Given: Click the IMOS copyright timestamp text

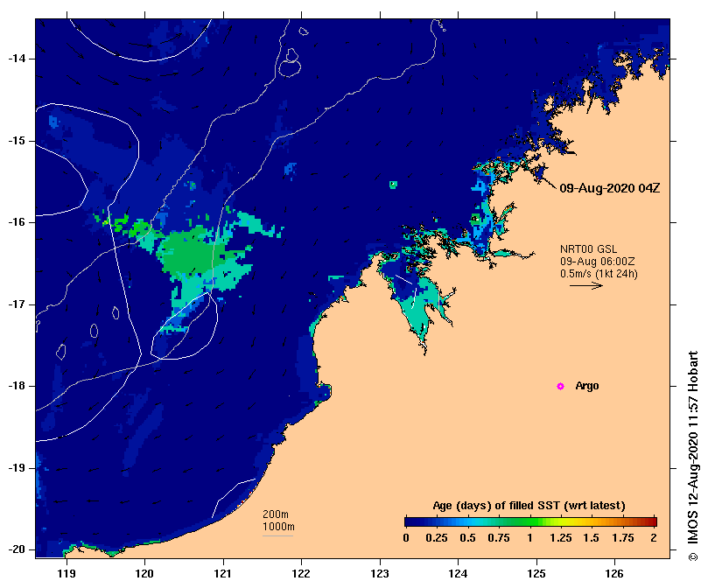Looking at the screenshot, I should coord(693,456).
